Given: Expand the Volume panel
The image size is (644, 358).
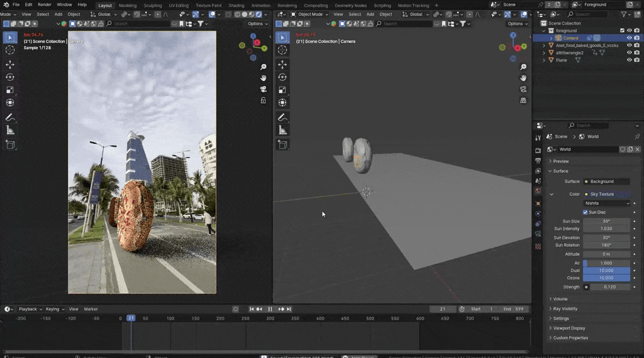Looking at the screenshot, I should 560,299.
